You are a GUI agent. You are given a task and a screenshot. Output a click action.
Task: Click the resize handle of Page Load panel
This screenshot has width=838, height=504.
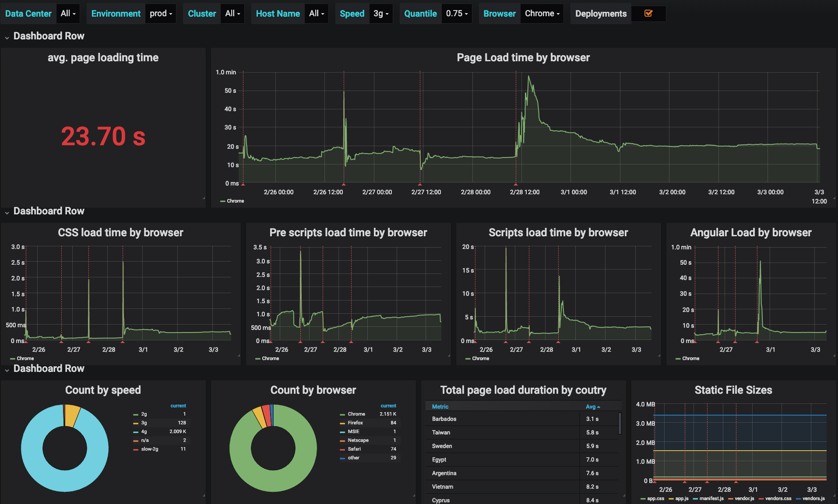pyautogui.click(x=834, y=198)
